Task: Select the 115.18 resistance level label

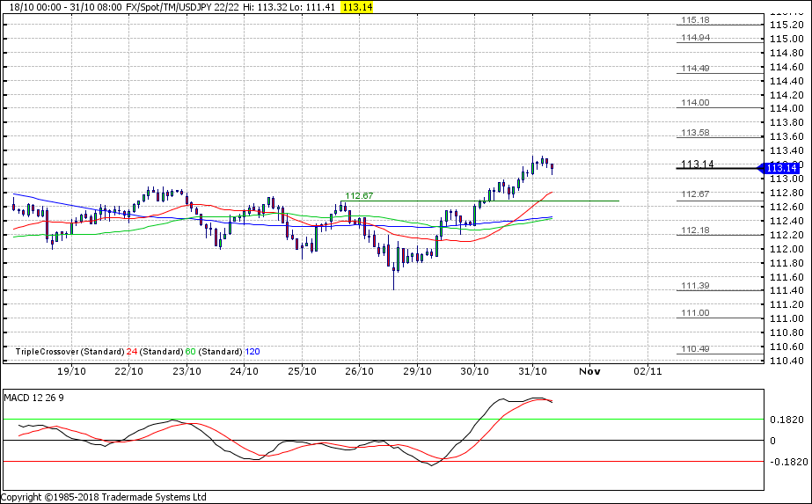Action: coord(695,20)
